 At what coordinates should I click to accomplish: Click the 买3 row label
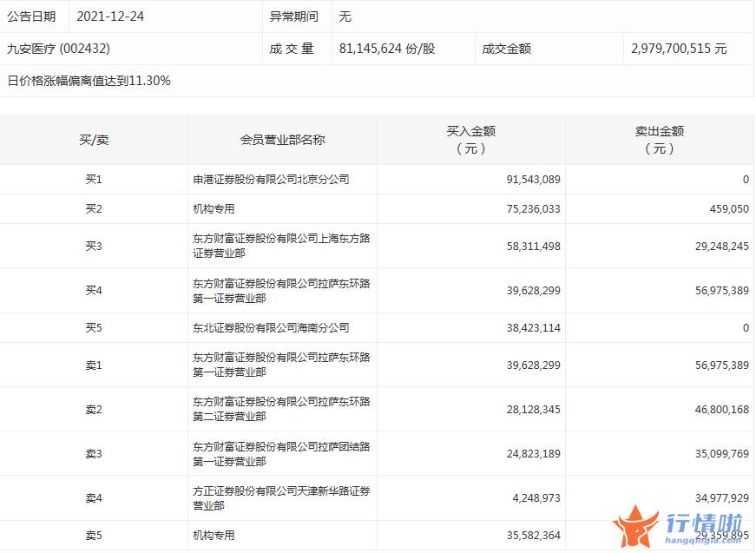click(x=94, y=247)
